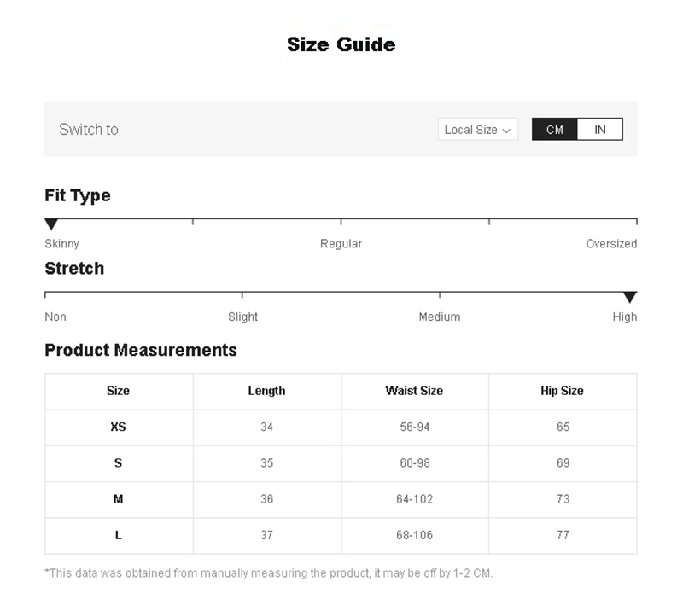Click the Non stretch label
The image size is (683, 616).
point(55,317)
